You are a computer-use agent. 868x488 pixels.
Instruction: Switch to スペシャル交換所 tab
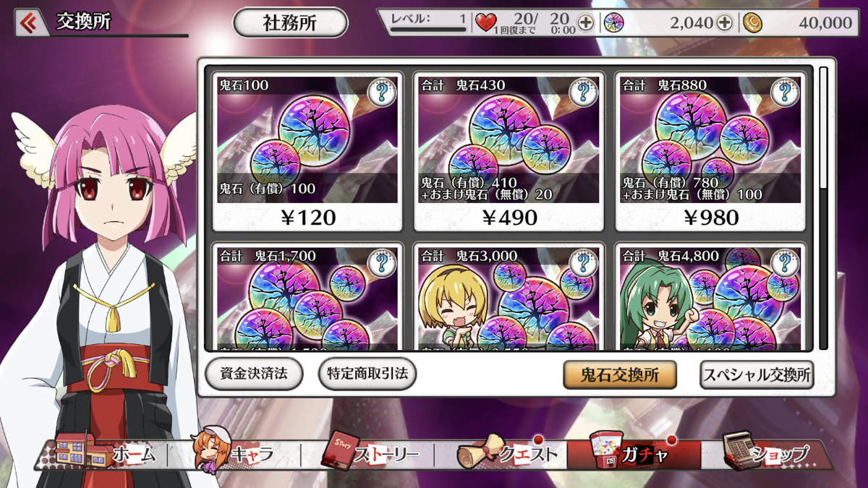click(757, 375)
